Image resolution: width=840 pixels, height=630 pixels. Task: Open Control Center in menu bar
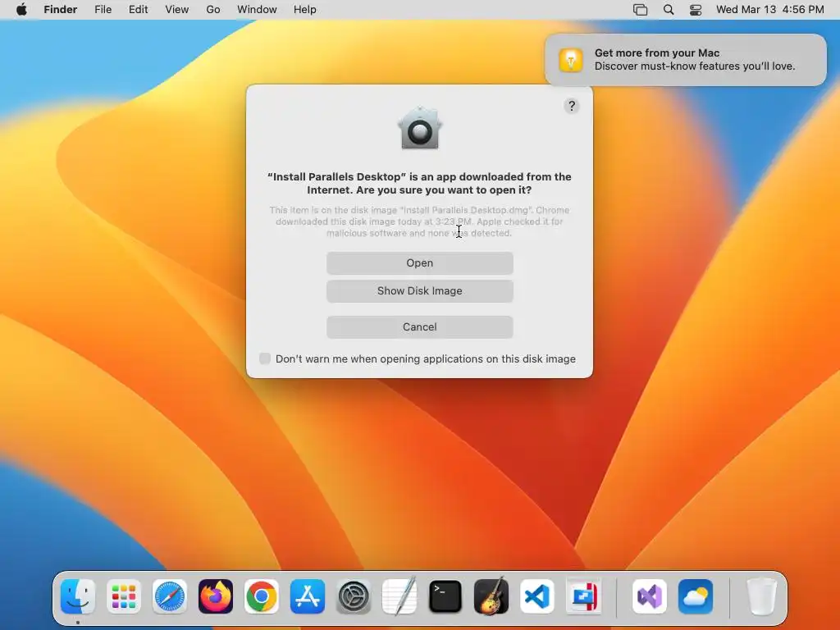(x=696, y=10)
